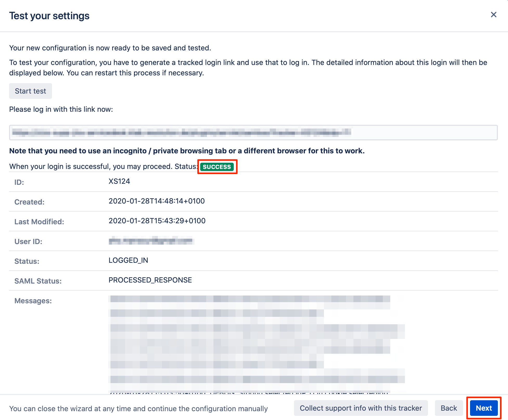
Task: Close the Test your settings dialog
Action: tap(493, 15)
